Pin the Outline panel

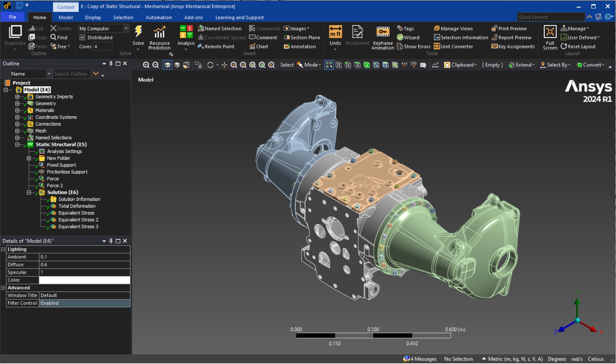[x=111, y=63]
